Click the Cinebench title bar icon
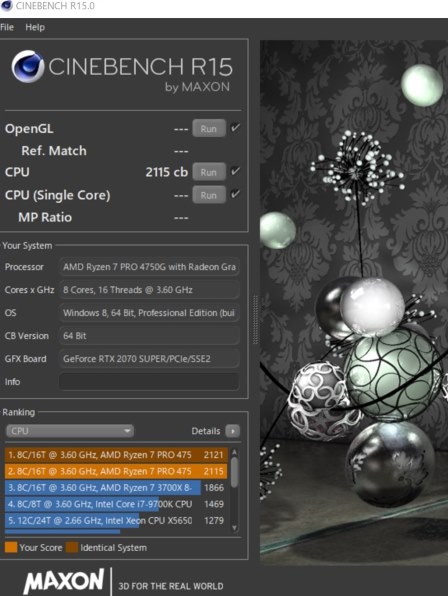448x596 pixels. (6, 6)
